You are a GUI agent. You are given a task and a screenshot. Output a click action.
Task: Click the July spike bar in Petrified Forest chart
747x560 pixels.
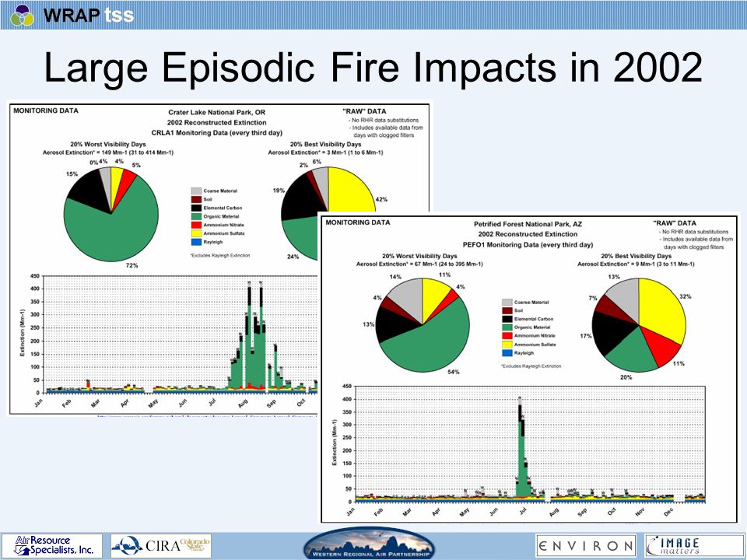520,450
